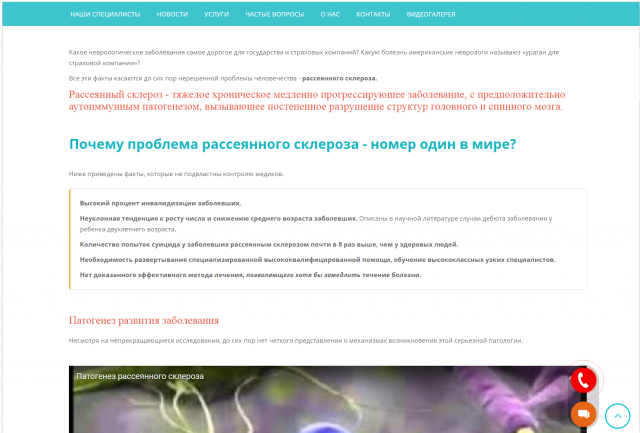Screen dimensions: 640x433
Task: Open the Видеогалерея menu item
Action: [x=431, y=14]
